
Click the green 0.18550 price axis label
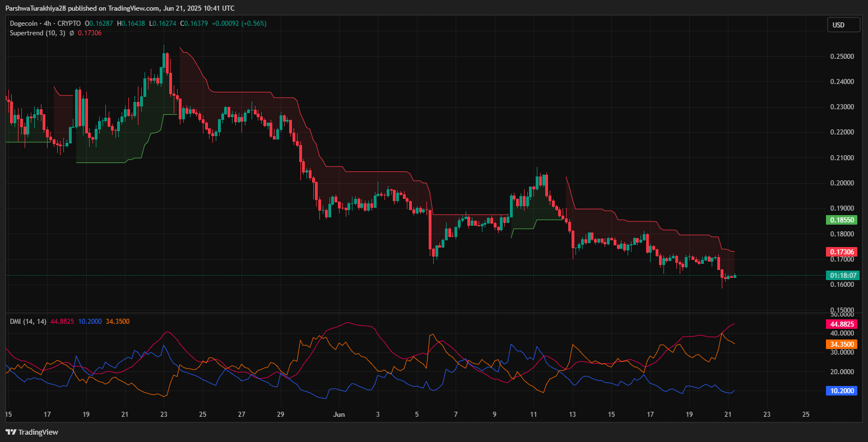[x=842, y=220]
